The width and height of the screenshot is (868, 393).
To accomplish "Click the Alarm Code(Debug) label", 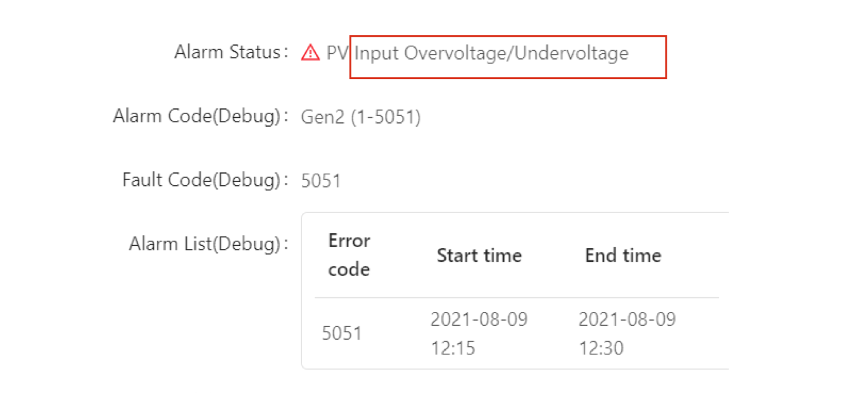I will [196, 117].
